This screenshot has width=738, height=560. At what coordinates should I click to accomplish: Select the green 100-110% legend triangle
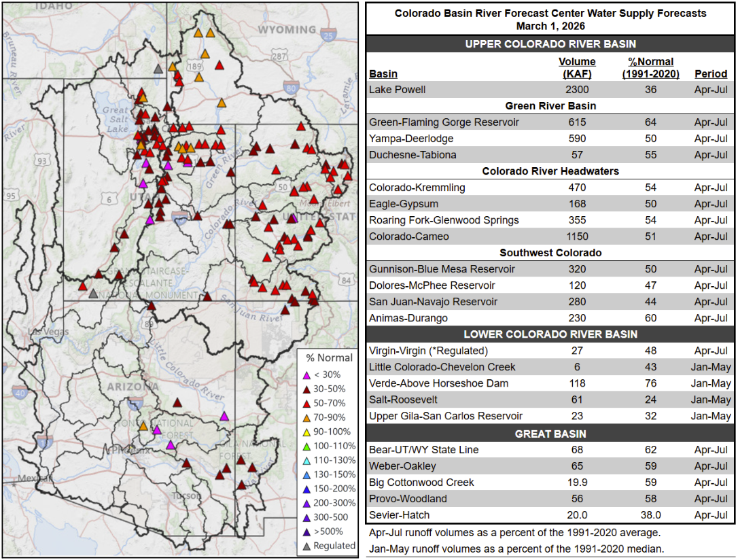click(x=307, y=447)
